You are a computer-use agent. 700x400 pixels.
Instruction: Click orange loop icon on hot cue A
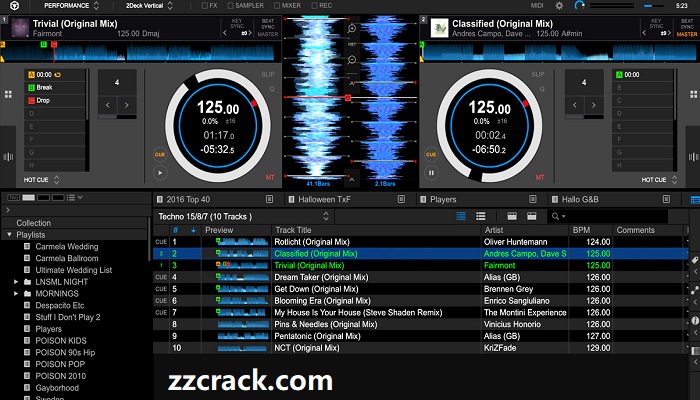click(x=58, y=75)
